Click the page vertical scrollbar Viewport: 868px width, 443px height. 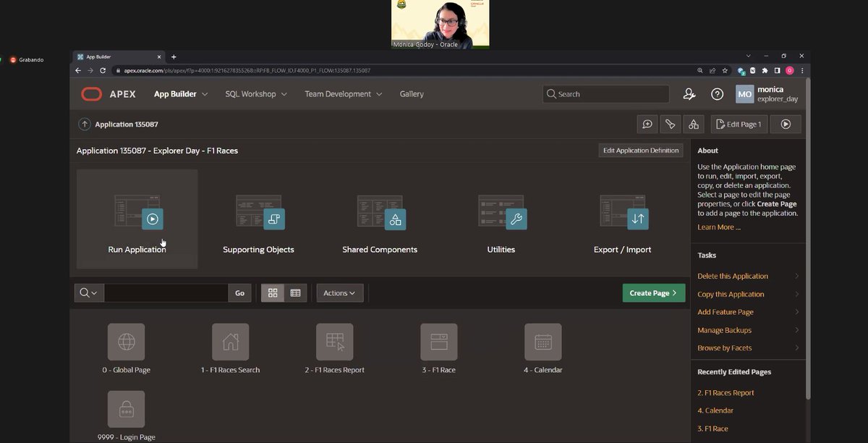click(808, 239)
